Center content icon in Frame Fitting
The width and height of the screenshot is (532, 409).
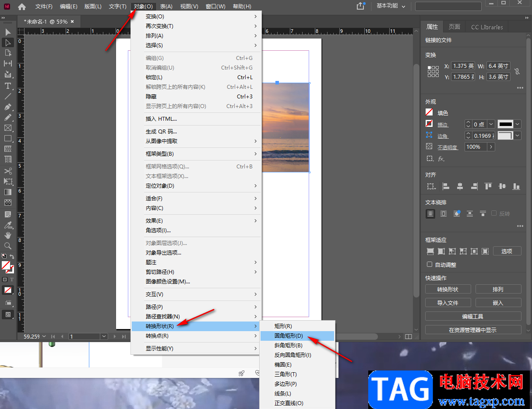[474, 251]
